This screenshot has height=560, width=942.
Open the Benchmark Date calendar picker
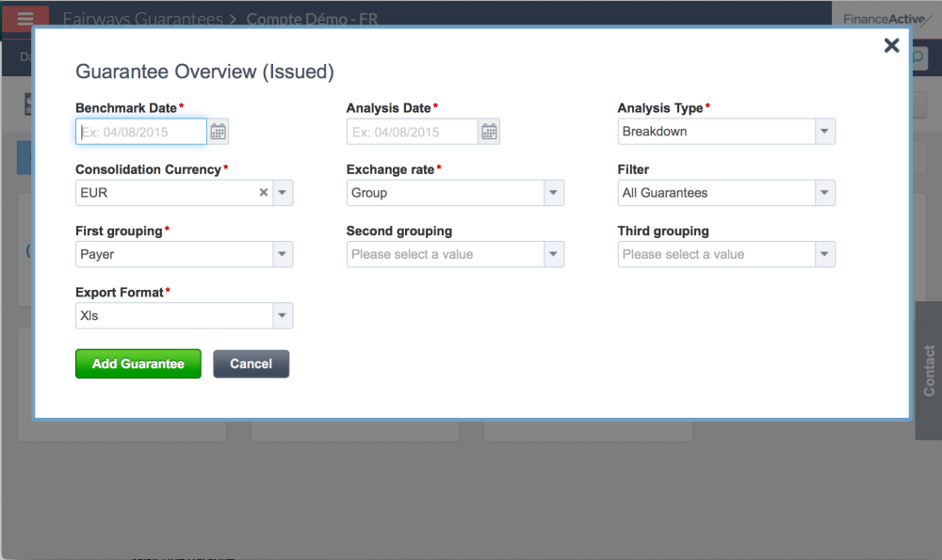pyautogui.click(x=219, y=132)
